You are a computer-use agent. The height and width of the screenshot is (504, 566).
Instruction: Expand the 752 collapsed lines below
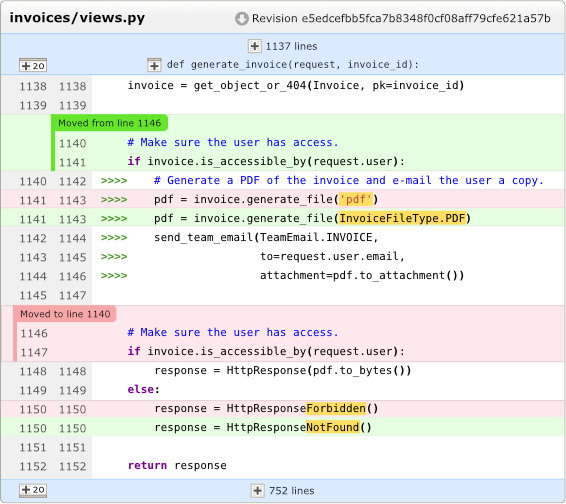257,491
